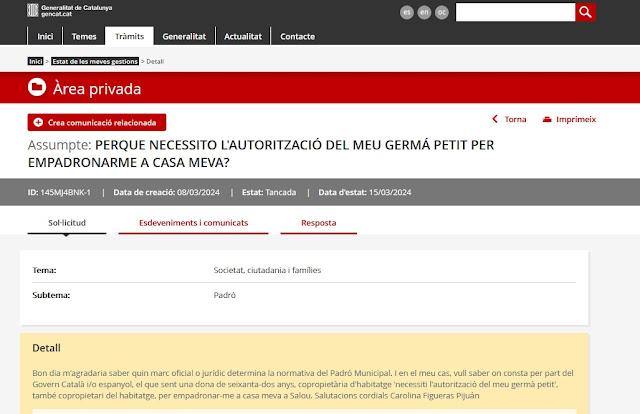Click the ID 145MJ4BNK-1 text

(59, 192)
